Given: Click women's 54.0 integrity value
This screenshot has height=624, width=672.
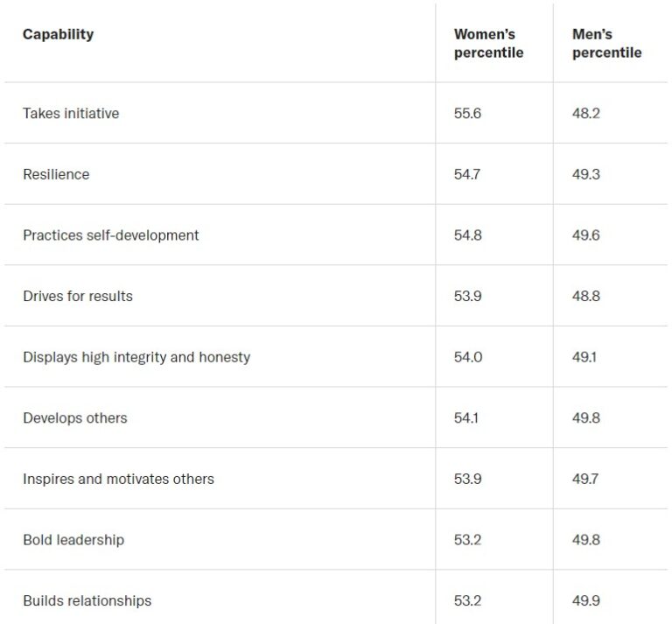Looking at the screenshot, I should click(468, 357).
